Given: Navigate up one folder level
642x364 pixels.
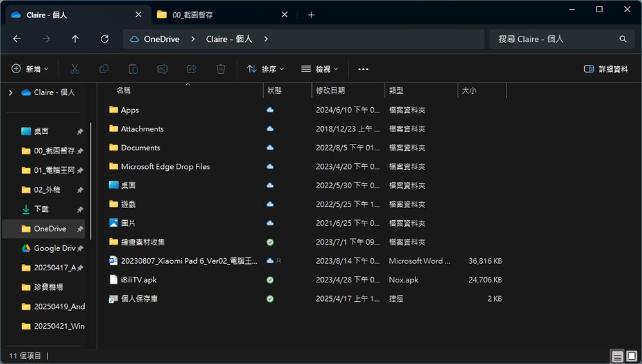Looking at the screenshot, I should (x=75, y=39).
